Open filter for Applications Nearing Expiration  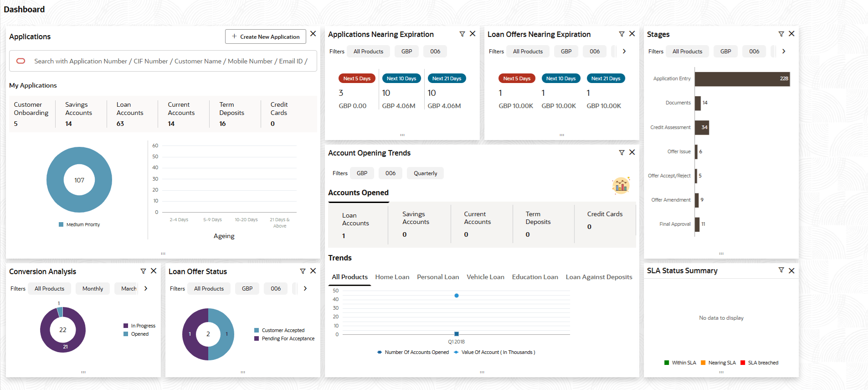(x=462, y=34)
